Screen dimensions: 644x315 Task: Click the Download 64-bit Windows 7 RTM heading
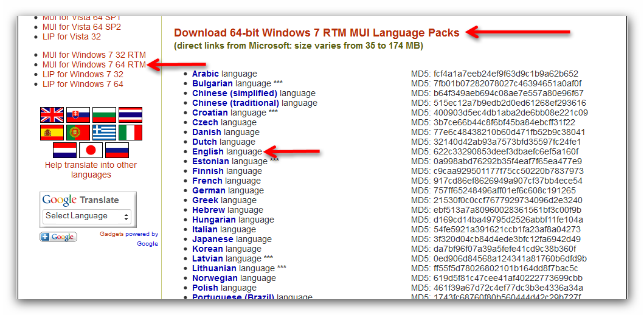tap(317, 33)
